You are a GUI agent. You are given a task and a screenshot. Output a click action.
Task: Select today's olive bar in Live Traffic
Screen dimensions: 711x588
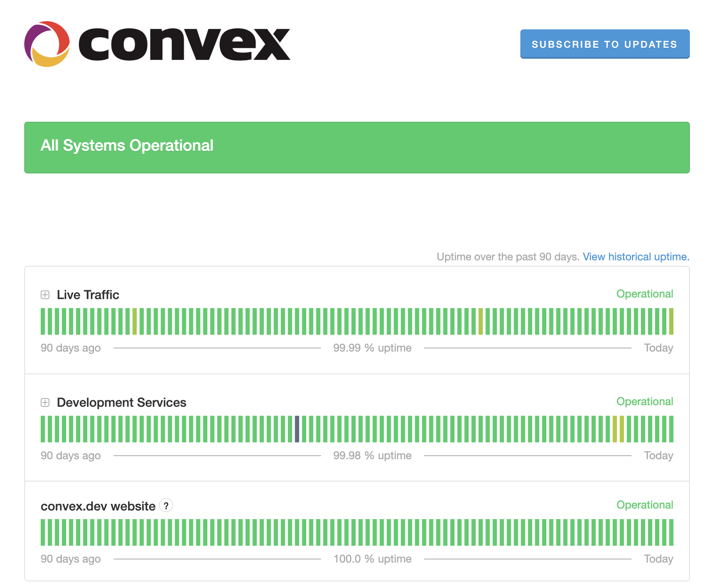(x=671, y=321)
